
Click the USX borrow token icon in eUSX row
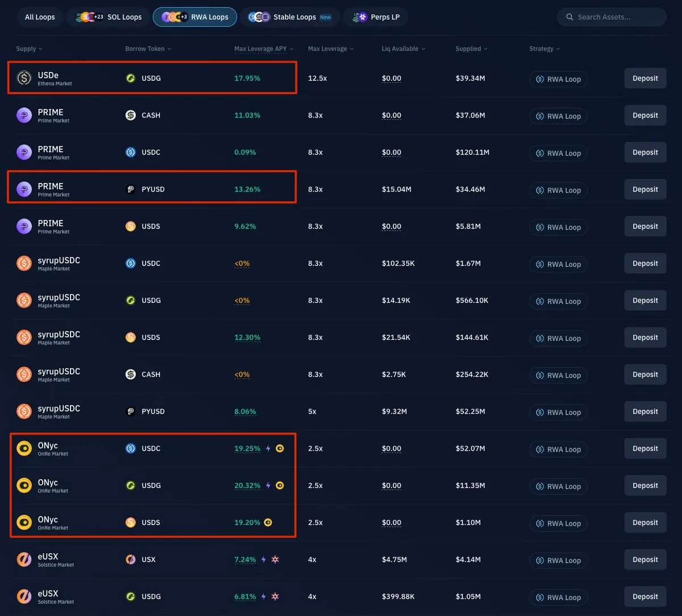(131, 559)
